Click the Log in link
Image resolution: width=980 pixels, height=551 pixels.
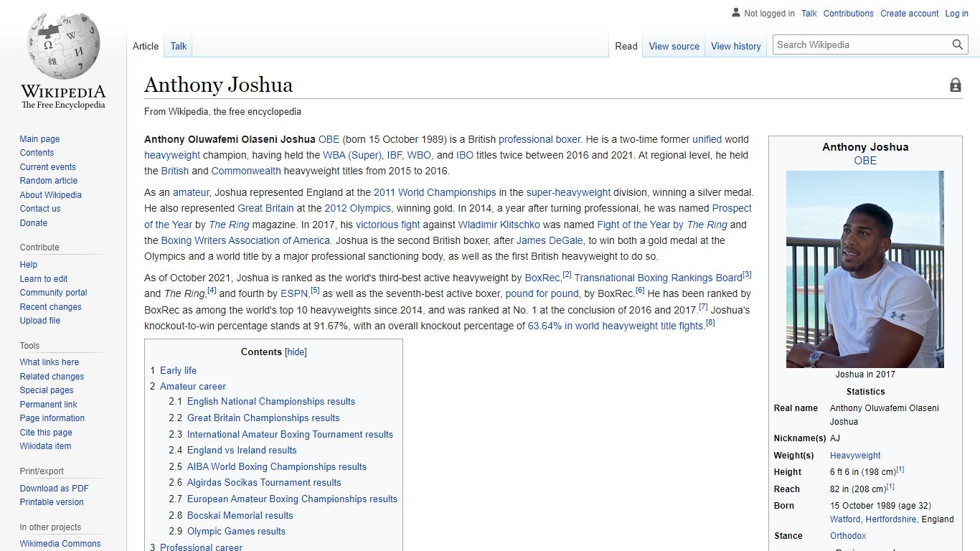956,14
